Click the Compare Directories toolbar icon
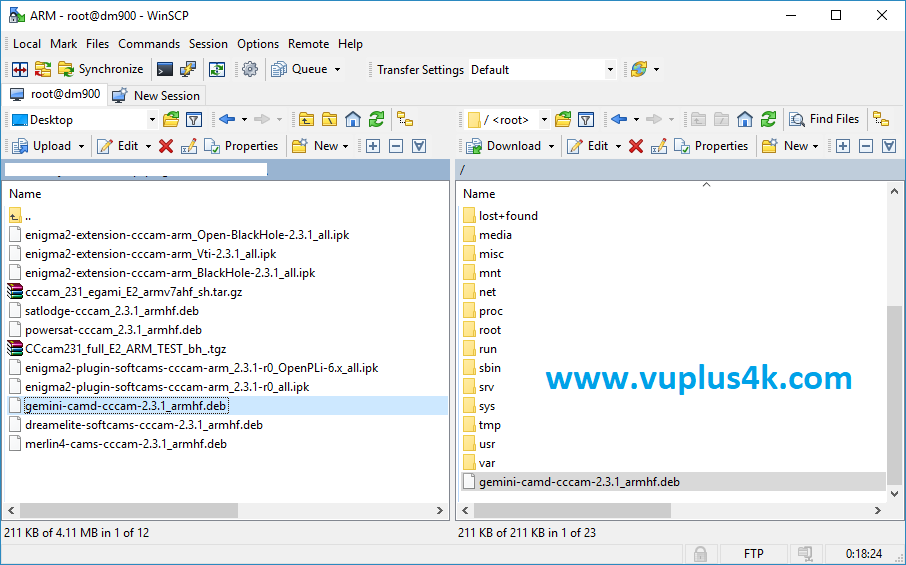 tap(20, 69)
